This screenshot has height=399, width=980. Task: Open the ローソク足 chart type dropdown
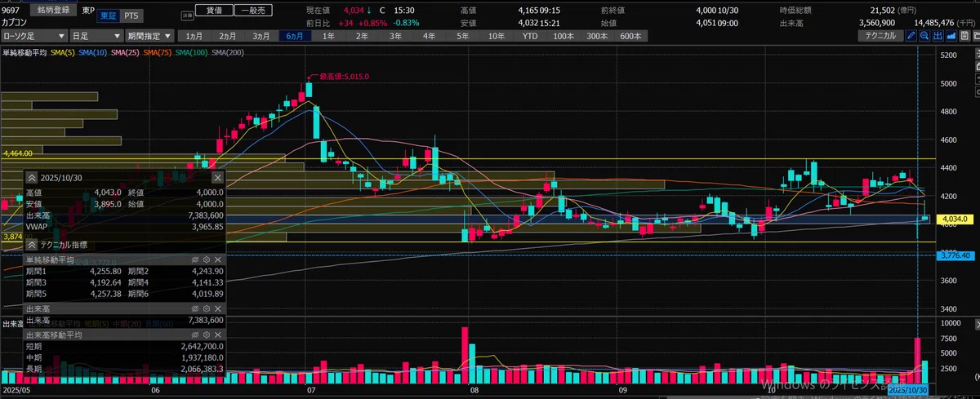pos(34,36)
